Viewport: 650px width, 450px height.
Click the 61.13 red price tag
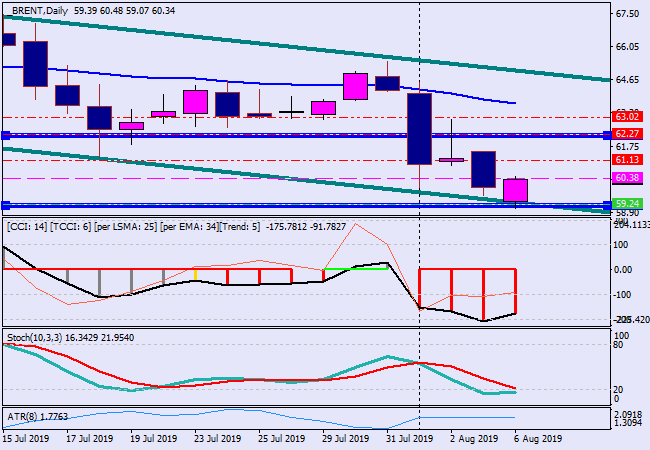627,160
